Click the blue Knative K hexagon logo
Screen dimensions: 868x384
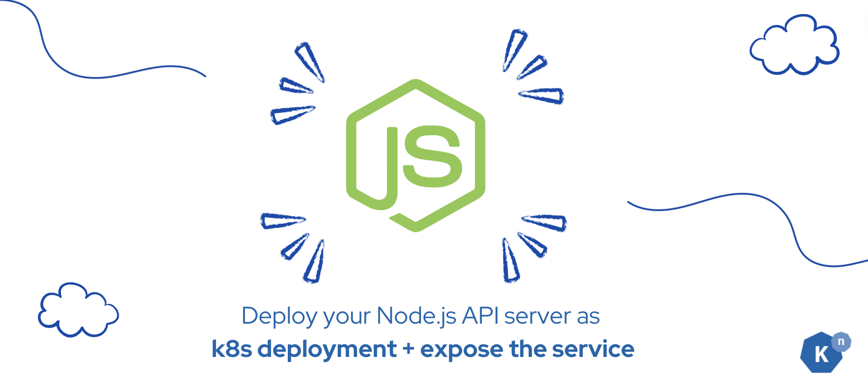click(821, 354)
